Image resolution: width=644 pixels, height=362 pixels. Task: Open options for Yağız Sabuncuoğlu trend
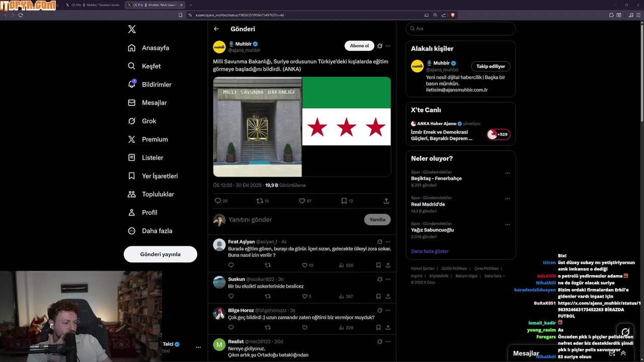(508, 224)
